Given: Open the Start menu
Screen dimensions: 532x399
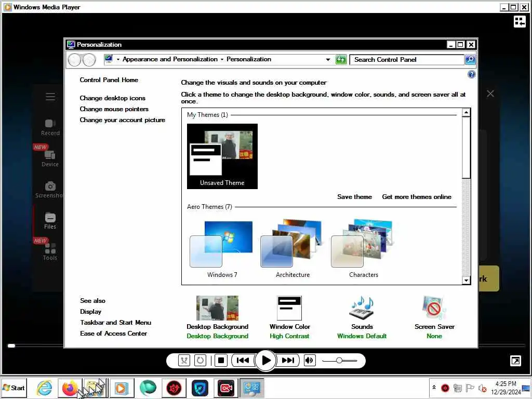Looking at the screenshot, I should pyautogui.click(x=14, y=388).
